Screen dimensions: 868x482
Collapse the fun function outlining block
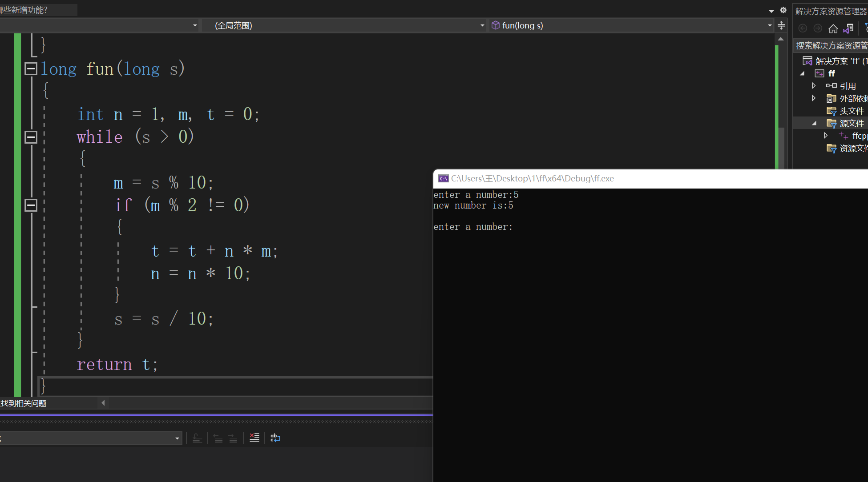click(x=31, y=68)
